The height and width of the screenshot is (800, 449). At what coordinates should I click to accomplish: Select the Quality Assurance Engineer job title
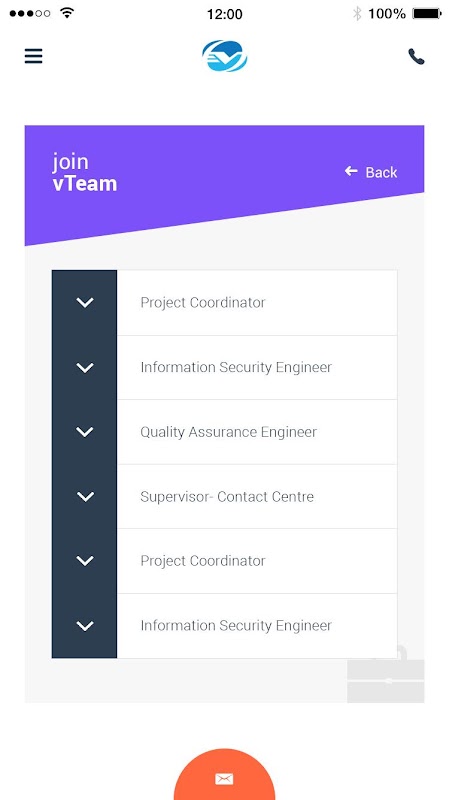click(229, 433)
